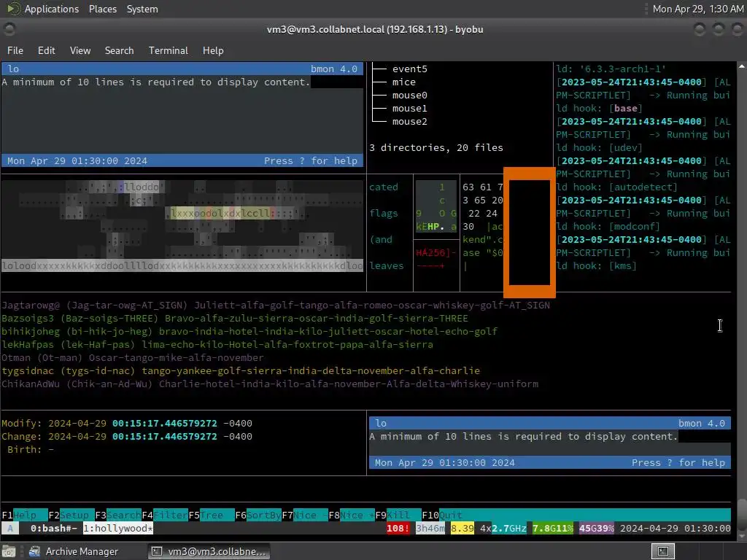This screenshot has height=560, width=747.
Task: Open the Help menu
Action: pos(213,50)
